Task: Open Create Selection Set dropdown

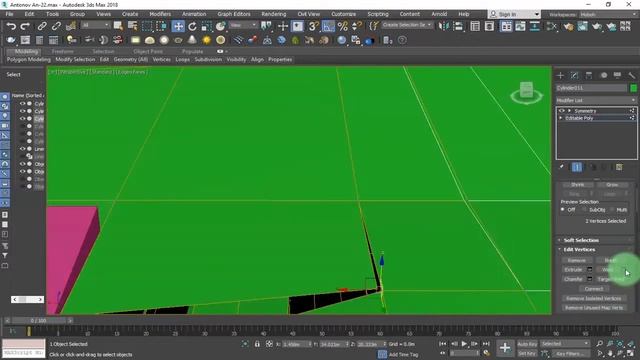Action: click(407, 25)
